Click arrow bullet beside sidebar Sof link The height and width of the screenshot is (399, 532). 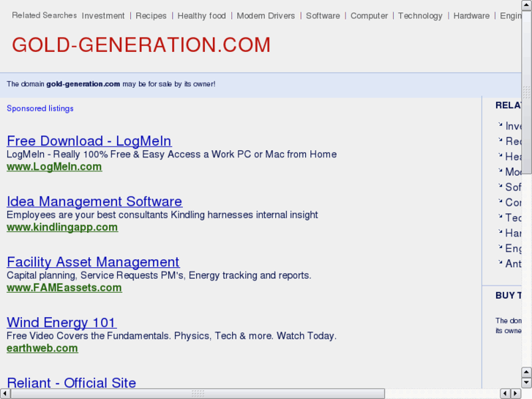click(x=500, y=186)
